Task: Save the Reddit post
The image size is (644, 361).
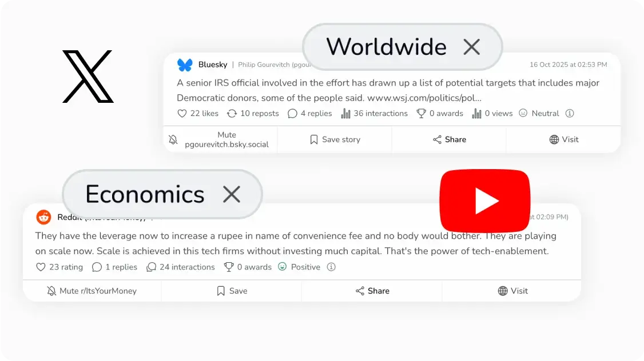Action: [x=232, y=291]
